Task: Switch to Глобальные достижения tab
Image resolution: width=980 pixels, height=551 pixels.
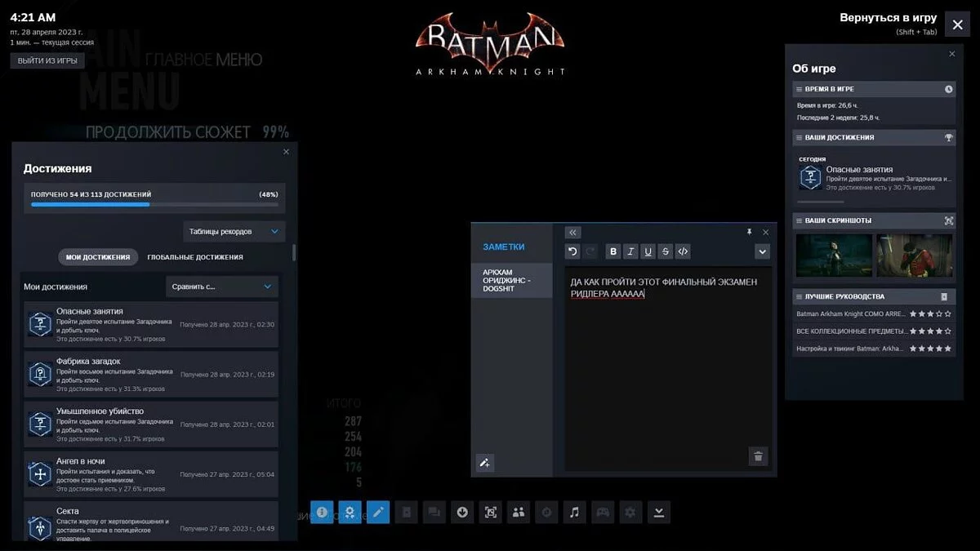Action: [x=194, y=257]
